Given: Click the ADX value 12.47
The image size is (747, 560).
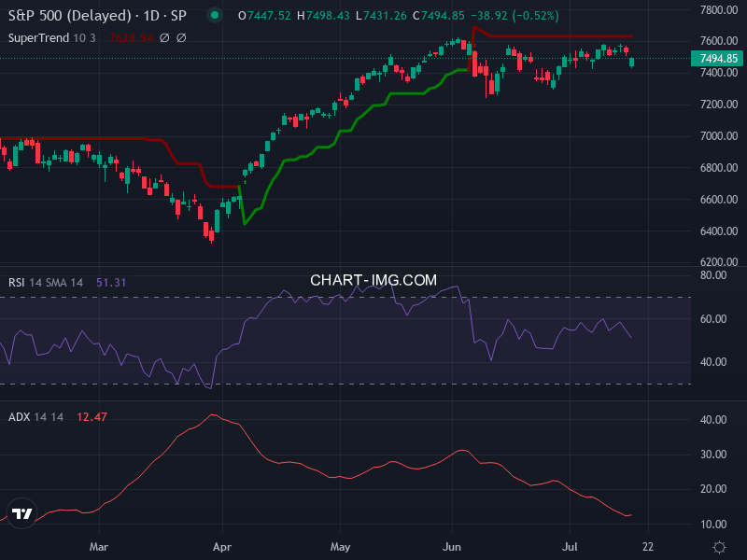Looking at the screenshot, I should point(92,416).
